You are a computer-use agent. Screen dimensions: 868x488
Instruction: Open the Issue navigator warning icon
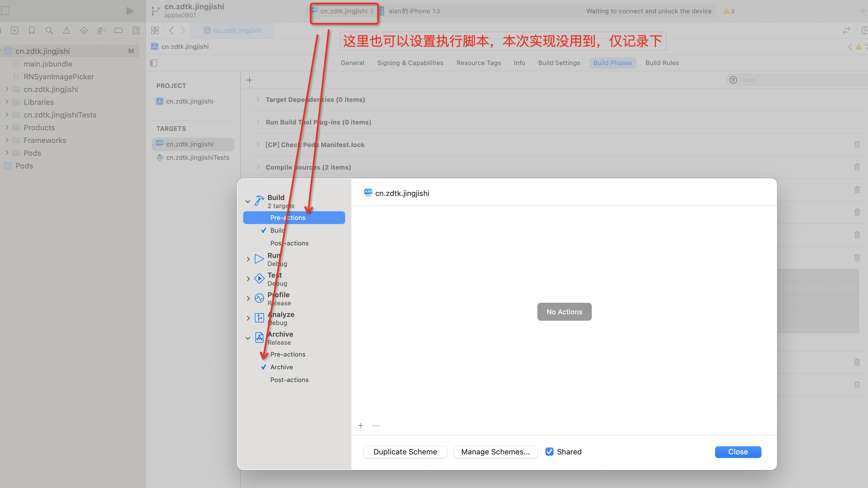66,31
